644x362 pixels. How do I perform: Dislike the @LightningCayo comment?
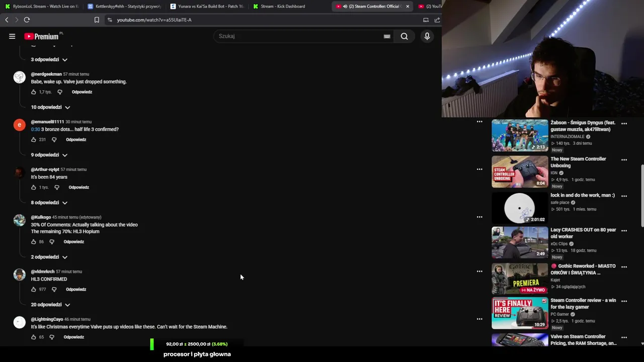51,337
